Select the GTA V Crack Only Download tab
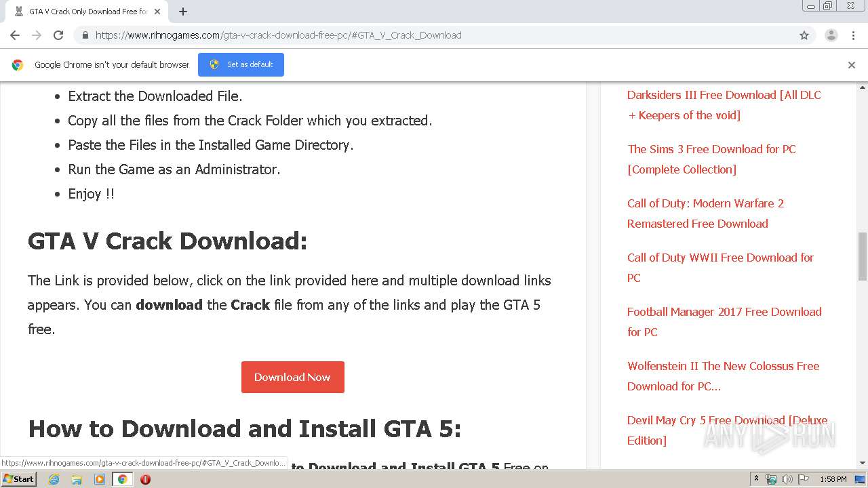This screenshot has width=868, height=488. (87, 12)
